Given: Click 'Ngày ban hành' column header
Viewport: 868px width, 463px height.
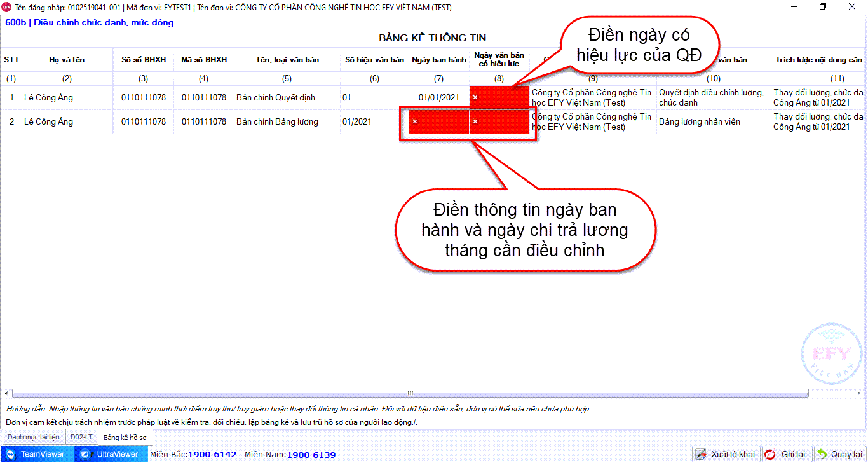Looking at the screenshot, I should tap(439, 60).
